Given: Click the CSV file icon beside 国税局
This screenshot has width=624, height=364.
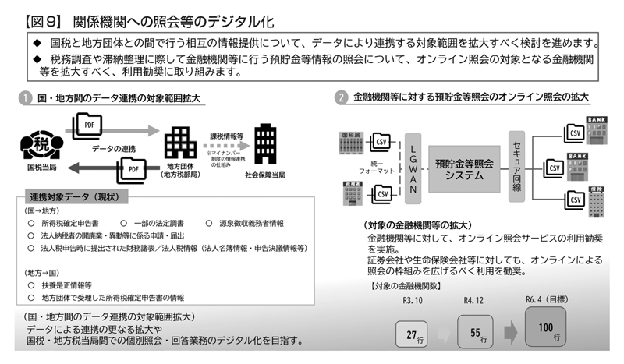Looking at the screenshot, I should (x=380, y=142).
